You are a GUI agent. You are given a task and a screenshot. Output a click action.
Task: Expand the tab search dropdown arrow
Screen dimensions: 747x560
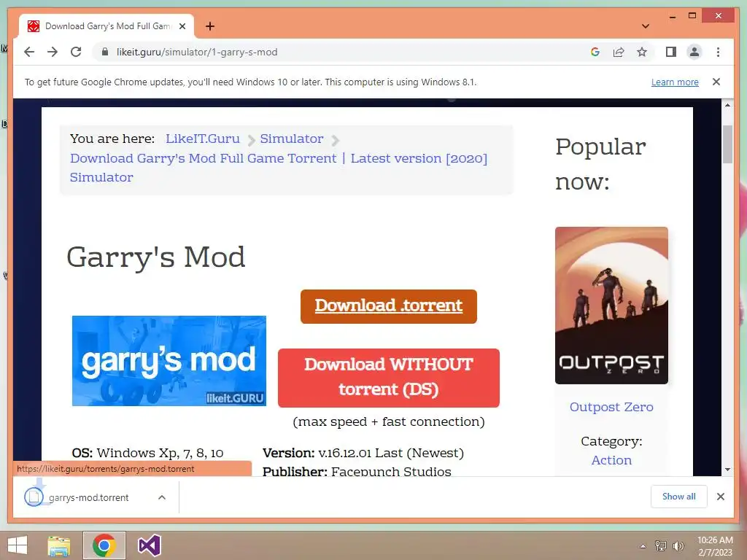coord(645,26)
